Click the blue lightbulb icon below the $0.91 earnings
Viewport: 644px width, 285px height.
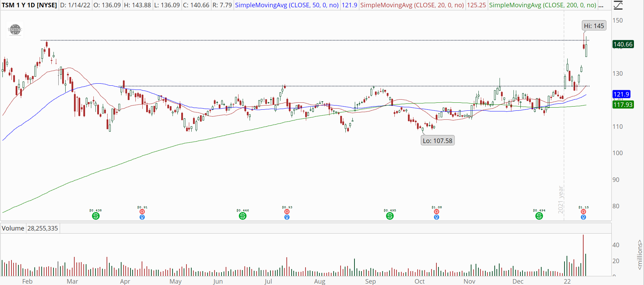(x=142, y=217)
